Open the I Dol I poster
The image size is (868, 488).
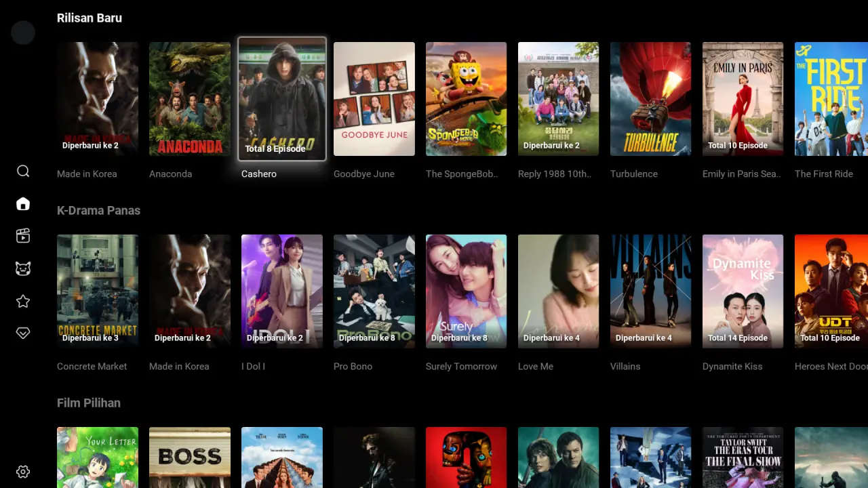[x=282, y=291]
